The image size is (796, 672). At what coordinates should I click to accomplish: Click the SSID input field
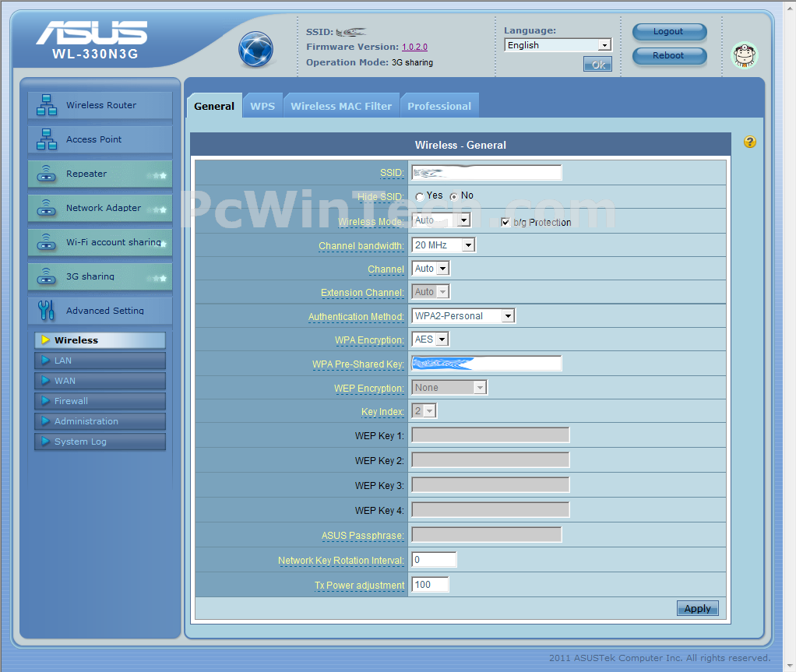coord(487,173)
